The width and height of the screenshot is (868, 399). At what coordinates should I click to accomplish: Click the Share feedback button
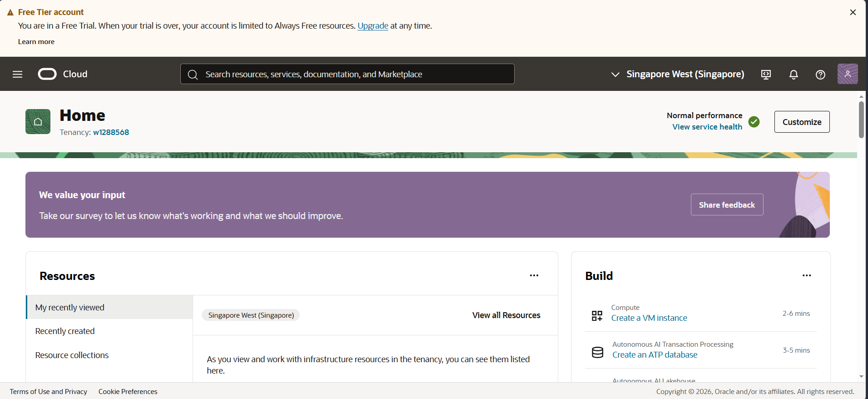click(x=727, y=205)
